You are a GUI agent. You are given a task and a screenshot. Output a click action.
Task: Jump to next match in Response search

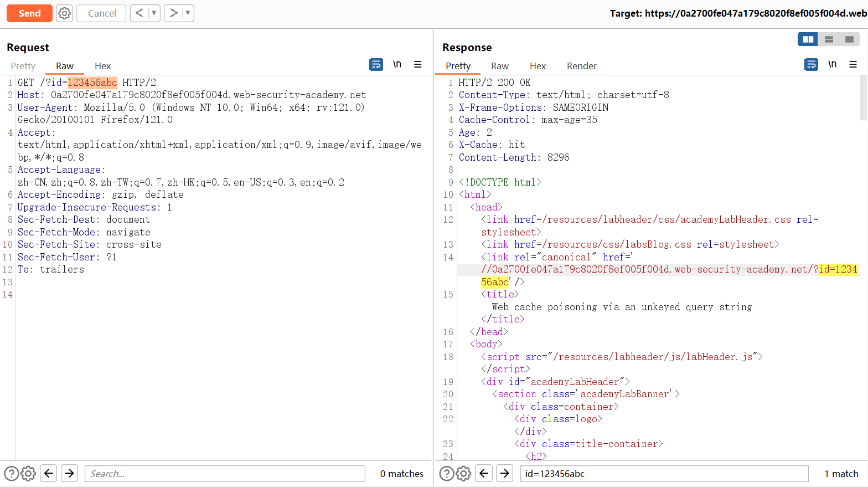(504, 473)
